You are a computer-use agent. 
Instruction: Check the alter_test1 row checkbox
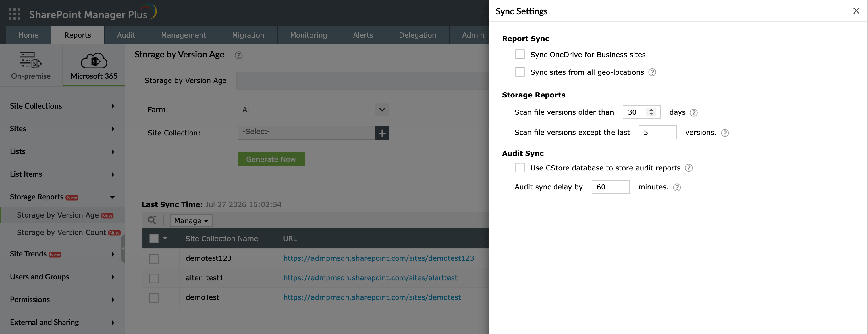pos(154,278)
